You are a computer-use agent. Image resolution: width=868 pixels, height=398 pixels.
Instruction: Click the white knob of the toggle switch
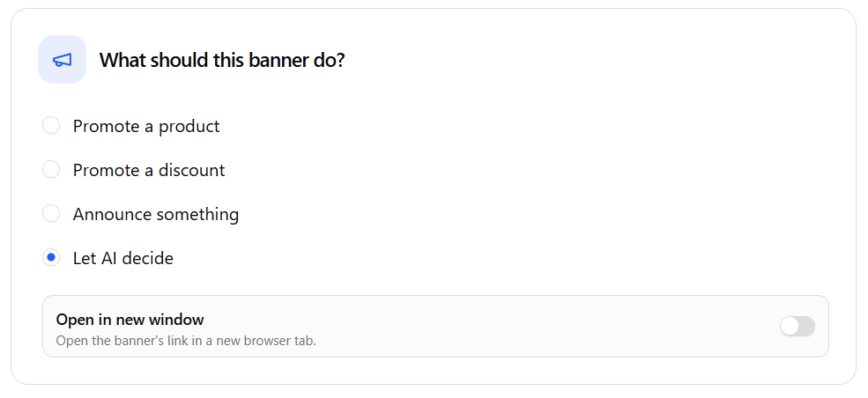pos(790,326)
